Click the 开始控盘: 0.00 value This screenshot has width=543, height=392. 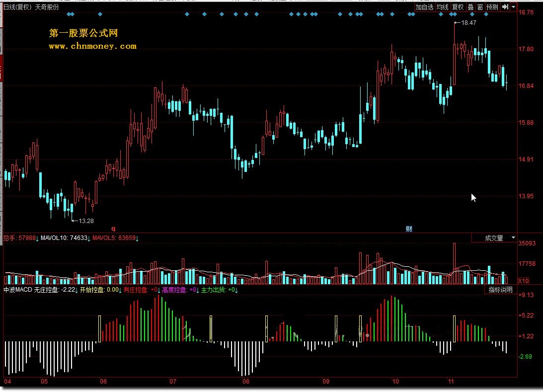99,290
